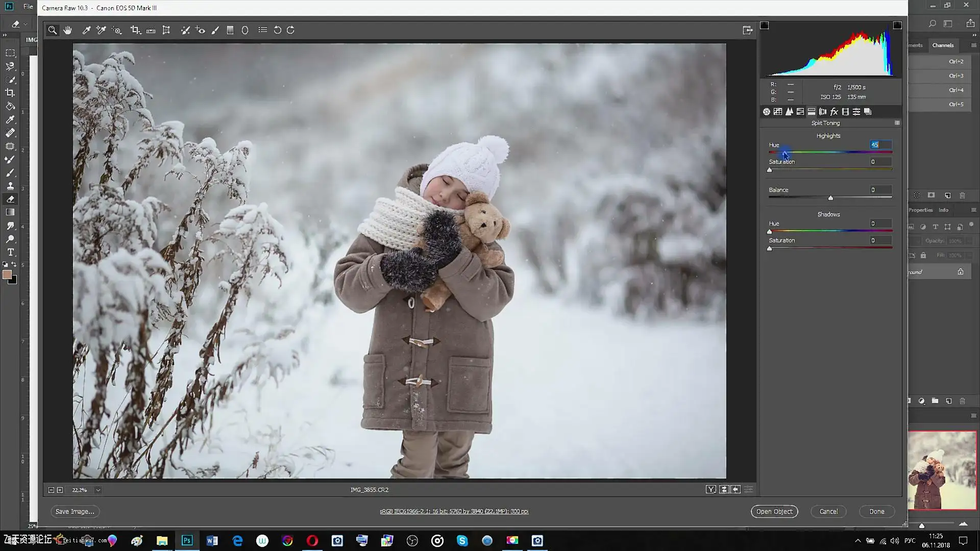
Task: Open workflow options link (sRGB, 16 bit)
Action: 454,511
